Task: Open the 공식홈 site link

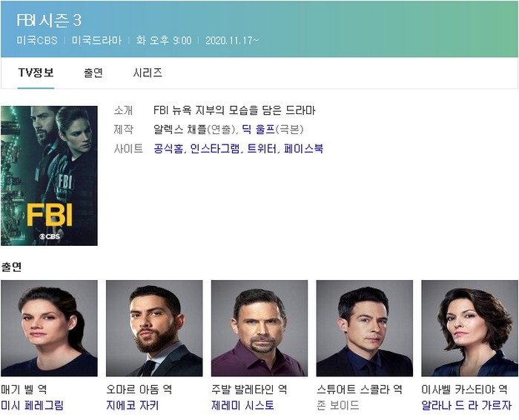Action: (x=168, y=148)
